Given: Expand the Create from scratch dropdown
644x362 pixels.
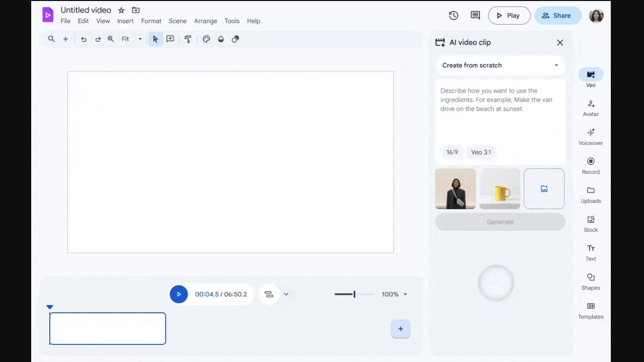Looking at the screenshot, I should [500, 65].
